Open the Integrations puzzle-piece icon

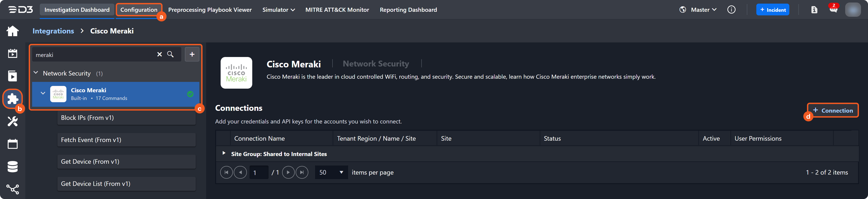12,99
